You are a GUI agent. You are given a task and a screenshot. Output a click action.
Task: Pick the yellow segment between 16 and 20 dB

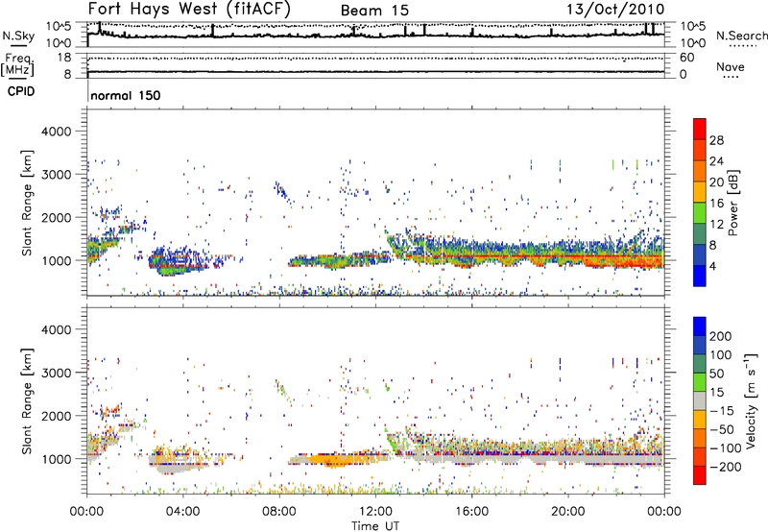700,192
